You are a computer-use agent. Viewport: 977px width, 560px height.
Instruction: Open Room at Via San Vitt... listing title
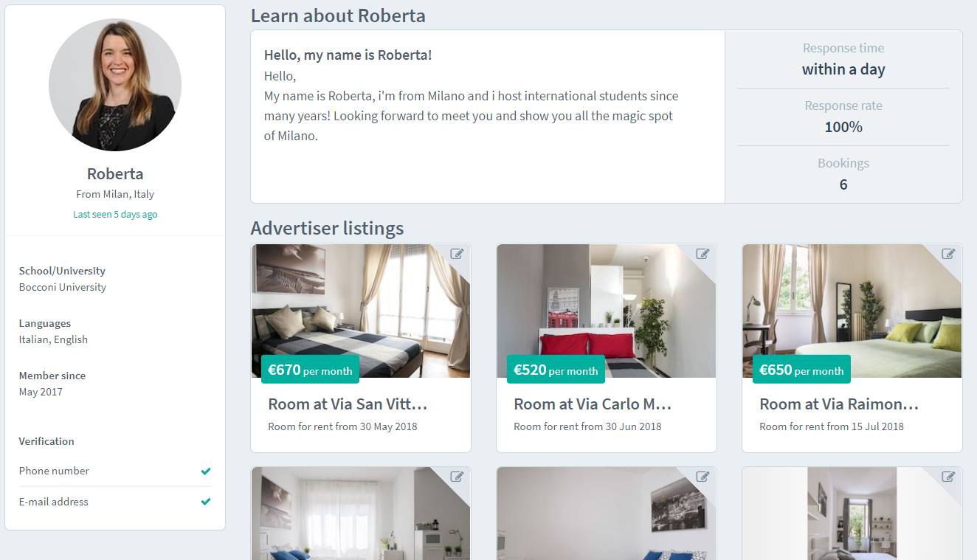point(348,404)
